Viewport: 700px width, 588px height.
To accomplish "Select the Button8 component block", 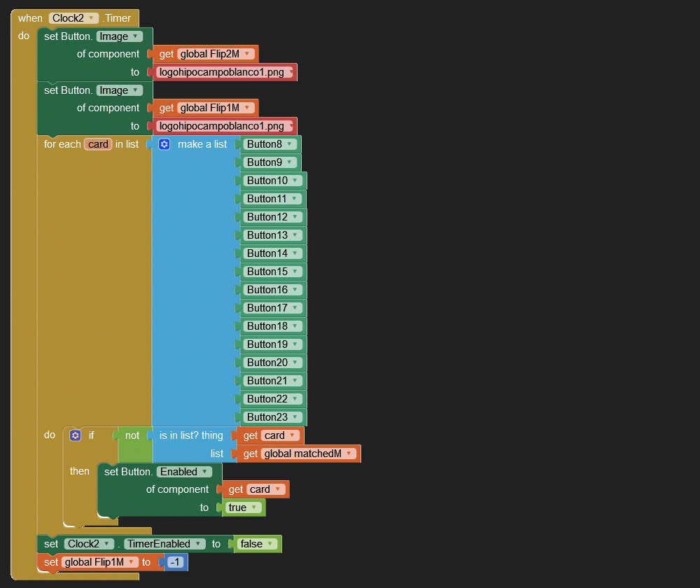I will [264, 144].
